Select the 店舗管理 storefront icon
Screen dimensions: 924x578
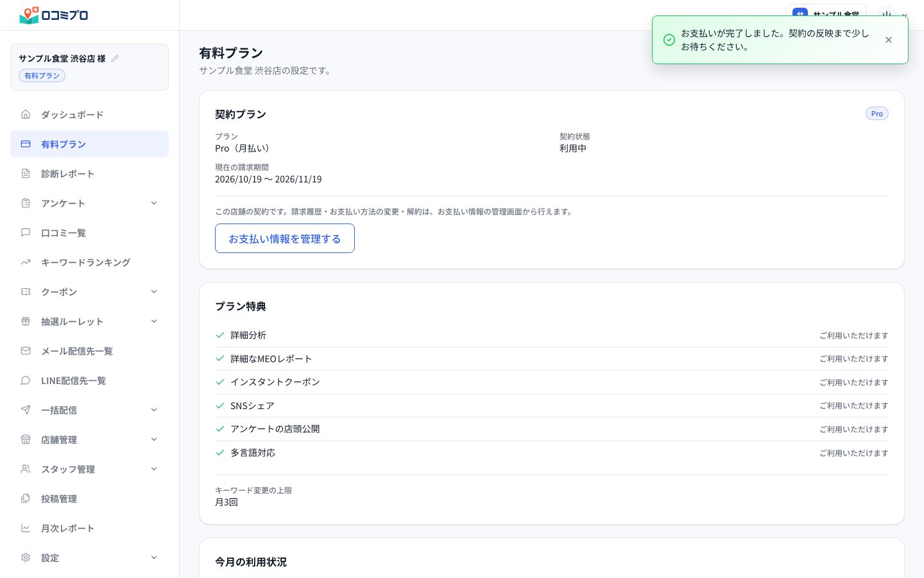[26, 439]
